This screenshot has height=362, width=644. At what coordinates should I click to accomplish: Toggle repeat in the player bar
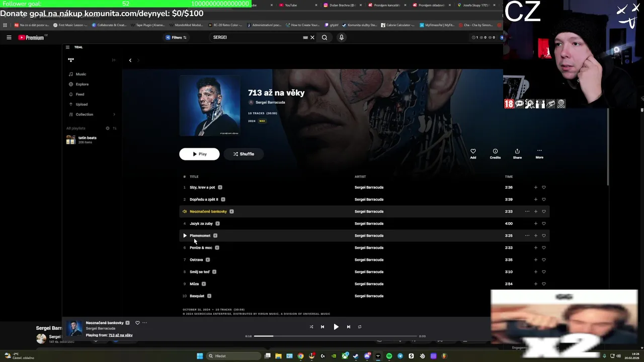(x=360, y=327)
